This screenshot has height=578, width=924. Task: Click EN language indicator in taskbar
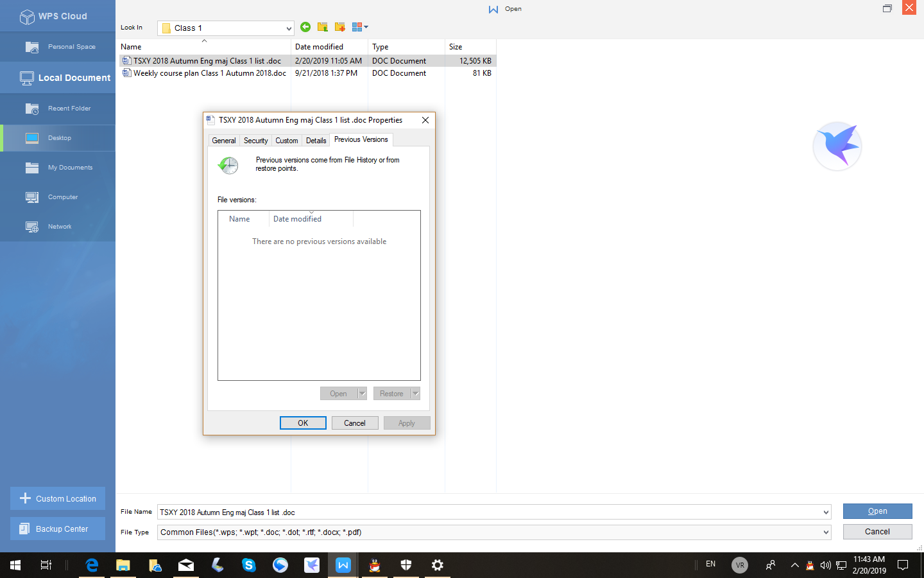pyautogui.click(x=710, y=565)
